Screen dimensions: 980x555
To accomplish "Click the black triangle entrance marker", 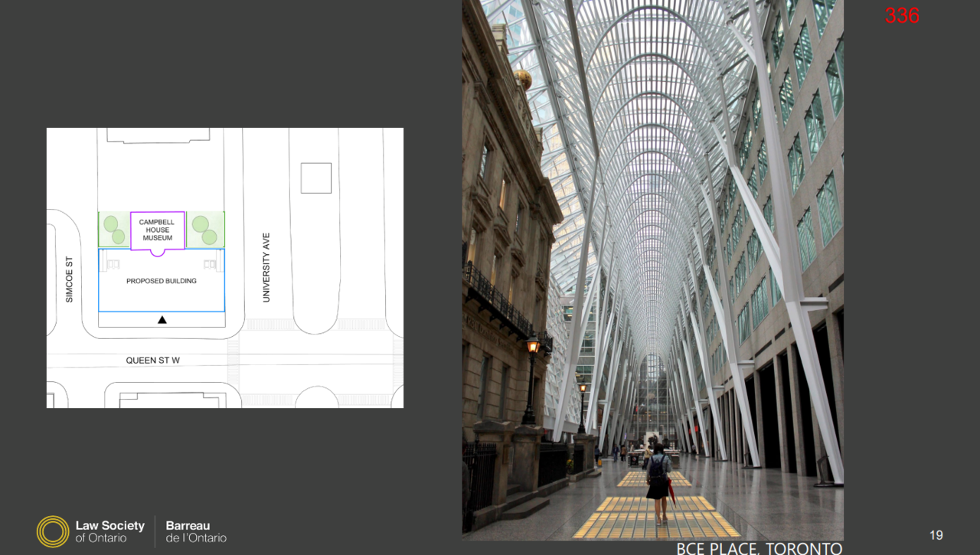I will coord(162,319).
